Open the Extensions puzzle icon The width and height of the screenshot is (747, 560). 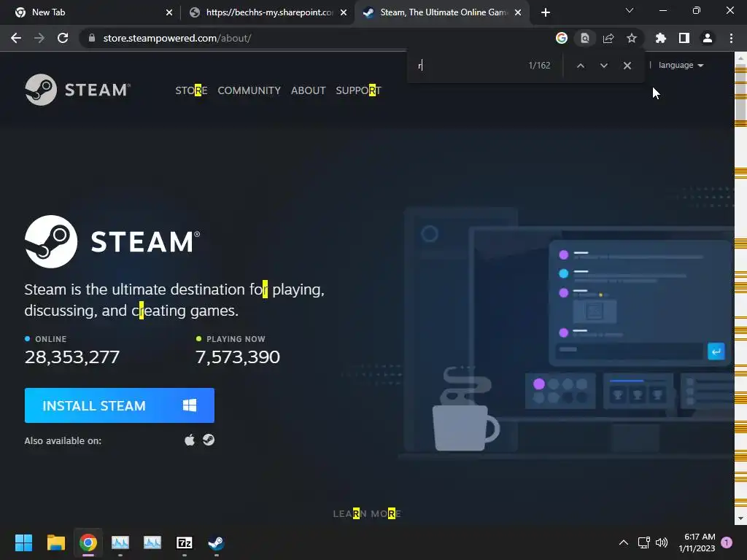661,38
